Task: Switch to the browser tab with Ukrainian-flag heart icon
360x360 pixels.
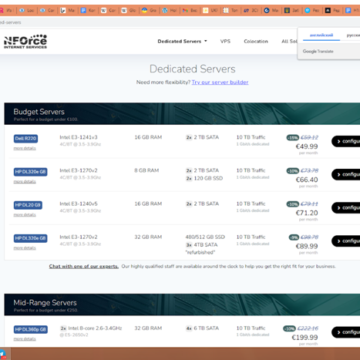Action: (149, 10)
